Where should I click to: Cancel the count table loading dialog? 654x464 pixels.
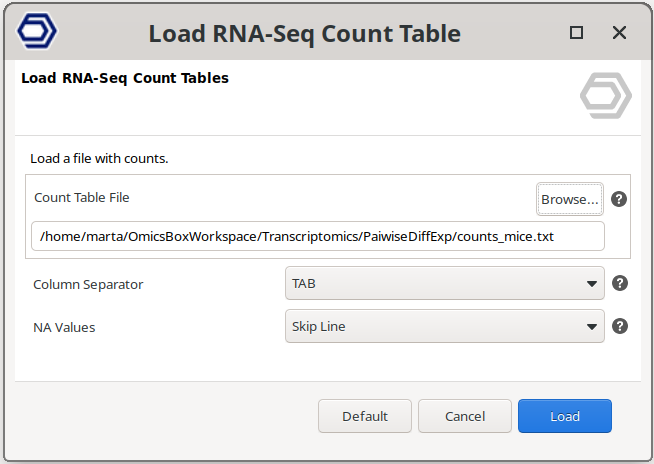[x=465, y=416]
